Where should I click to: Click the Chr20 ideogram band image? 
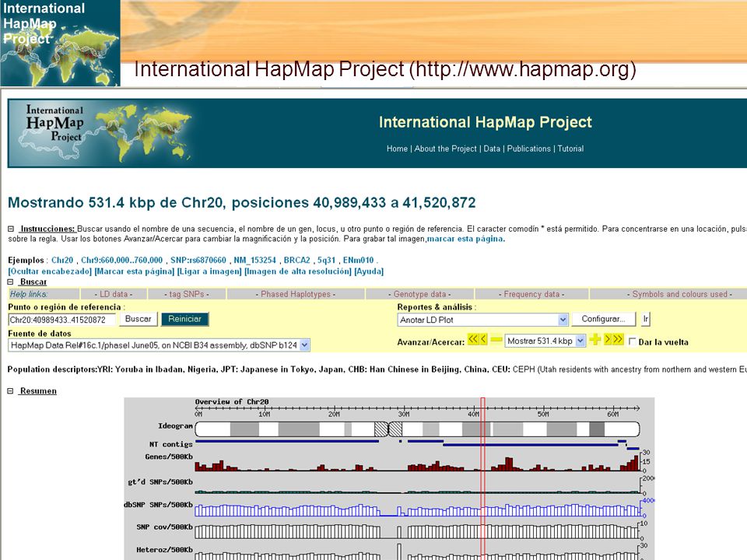tap(417, 429)
